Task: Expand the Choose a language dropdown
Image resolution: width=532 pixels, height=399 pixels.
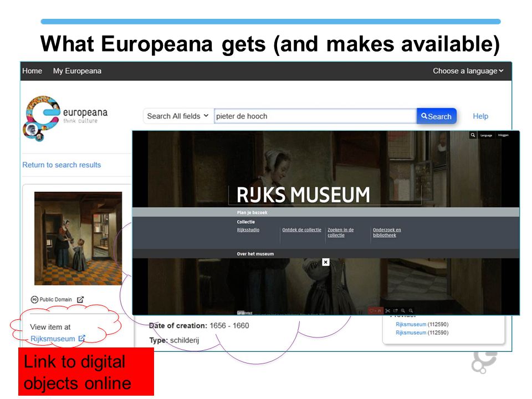Action: (468, 71)
